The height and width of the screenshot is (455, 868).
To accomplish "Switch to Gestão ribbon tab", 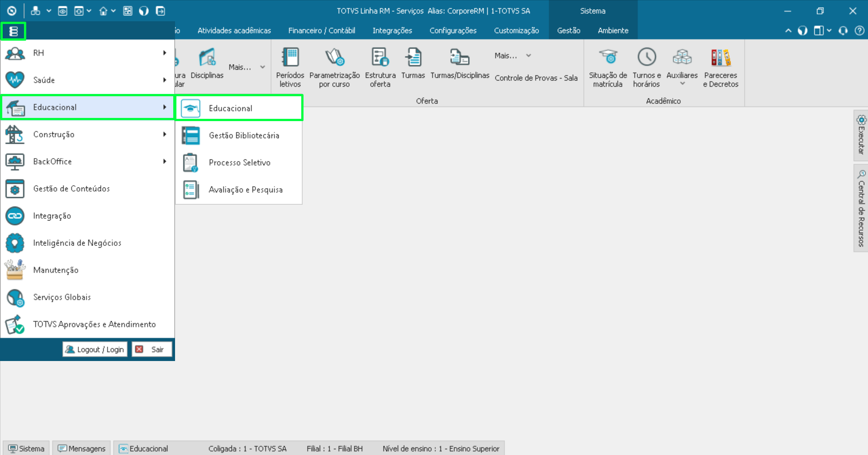I will pyautogui.click(x=569, y=31).
